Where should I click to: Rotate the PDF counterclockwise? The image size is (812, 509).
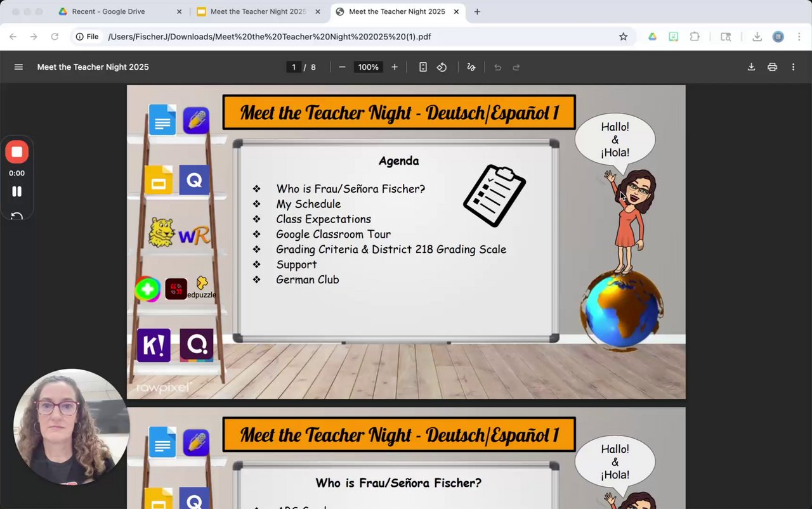(x=442, y=67)
